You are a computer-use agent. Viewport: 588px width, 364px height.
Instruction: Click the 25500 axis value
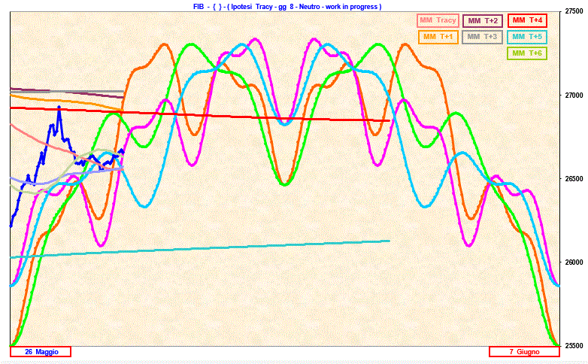click(x=574, y=345)
